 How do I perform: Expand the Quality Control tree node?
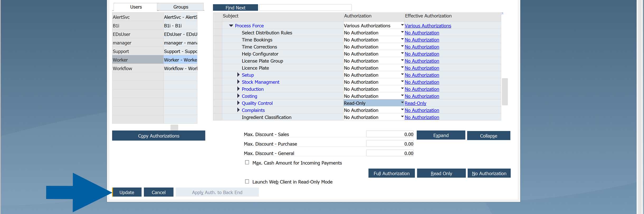tap(238, 103)
